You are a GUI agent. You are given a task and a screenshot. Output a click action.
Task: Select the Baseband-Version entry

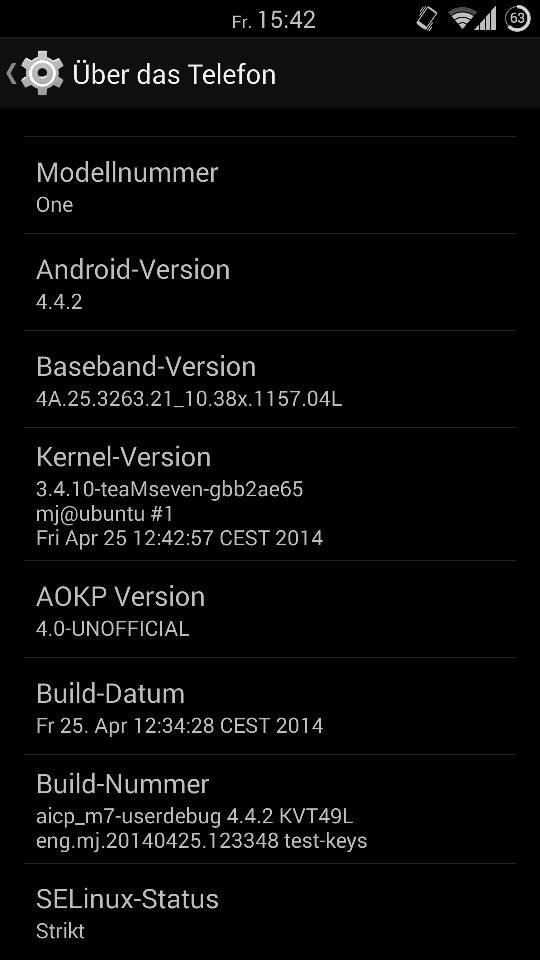tap(270, 379)
